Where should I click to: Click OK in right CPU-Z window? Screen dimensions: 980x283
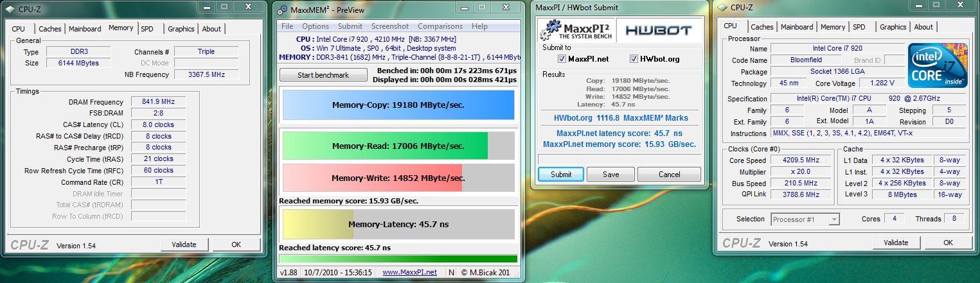[x=948, y=243]
